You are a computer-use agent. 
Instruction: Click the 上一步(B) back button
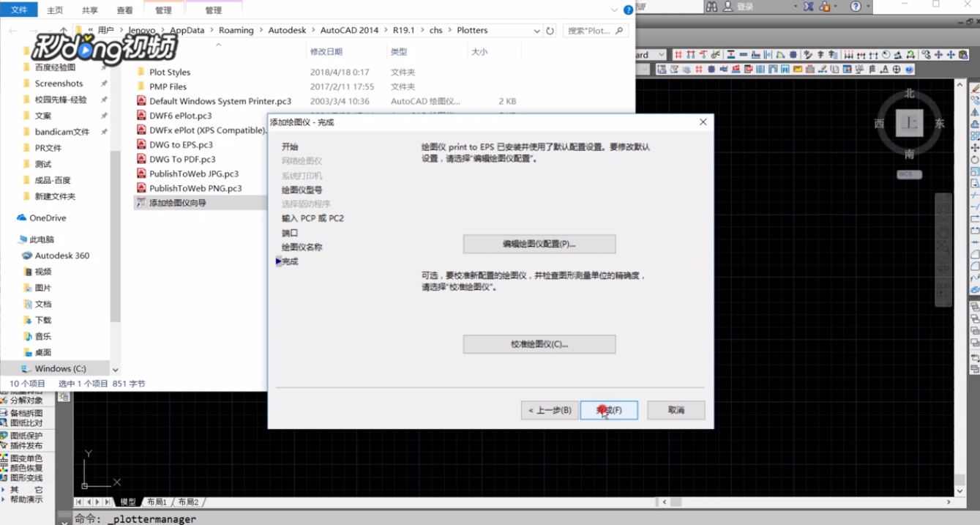550,410
